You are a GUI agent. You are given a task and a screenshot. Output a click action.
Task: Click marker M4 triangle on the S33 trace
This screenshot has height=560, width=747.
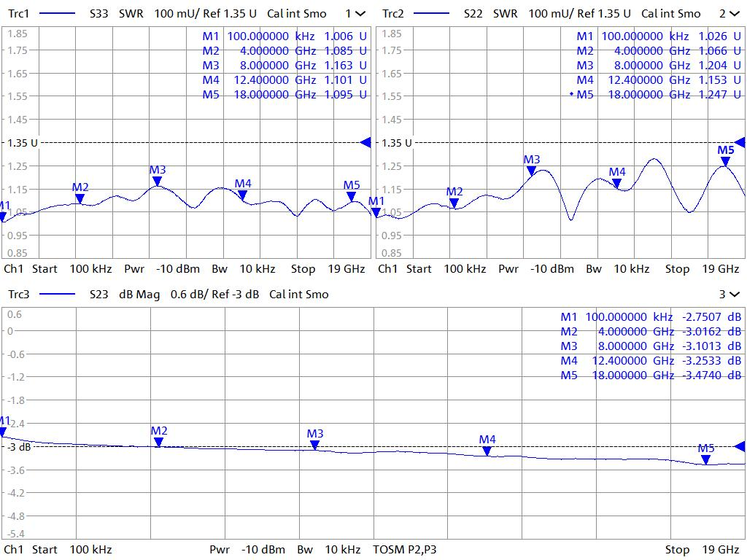pos(242,195)
